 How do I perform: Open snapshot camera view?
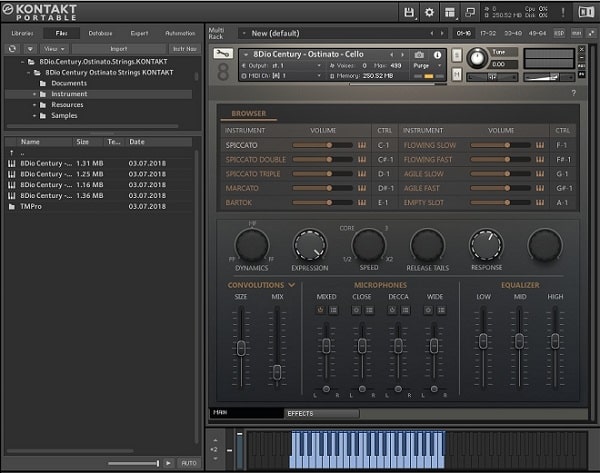pyautogui.click(x=419, y=55)
